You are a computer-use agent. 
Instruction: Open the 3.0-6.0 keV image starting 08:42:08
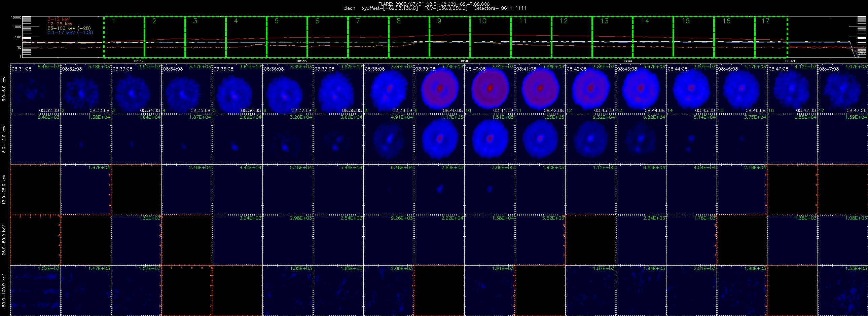coord(591,88)
